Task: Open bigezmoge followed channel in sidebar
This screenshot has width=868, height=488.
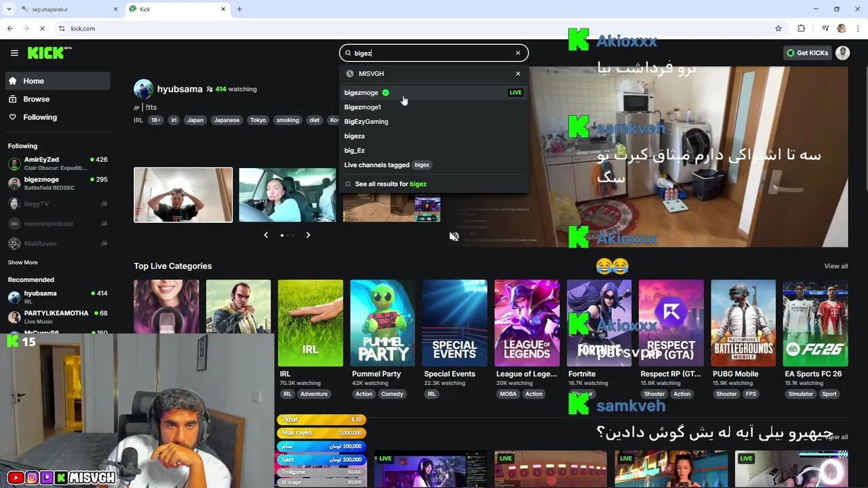Action: [x=58, y=183]
